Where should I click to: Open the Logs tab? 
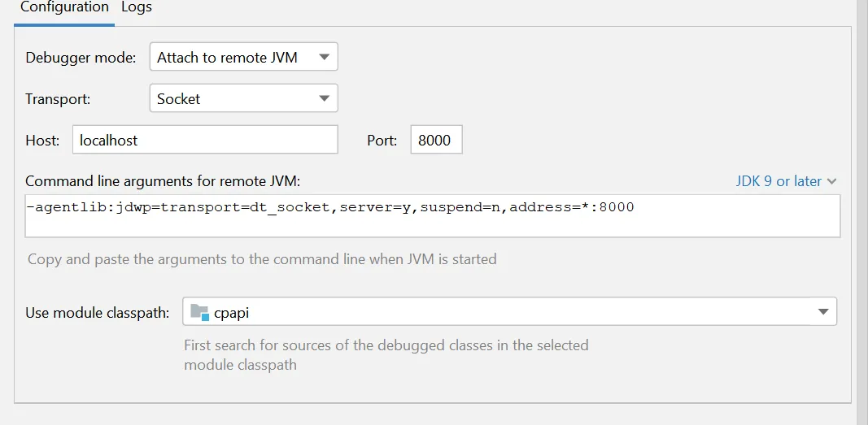(137, 7)
